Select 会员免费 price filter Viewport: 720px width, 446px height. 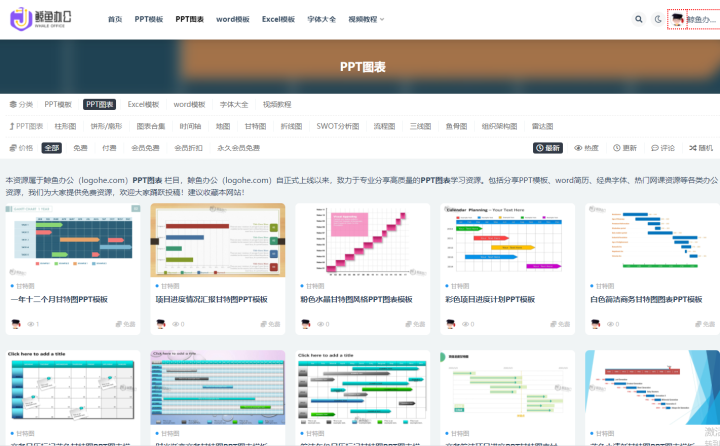(x=145, y=148)
